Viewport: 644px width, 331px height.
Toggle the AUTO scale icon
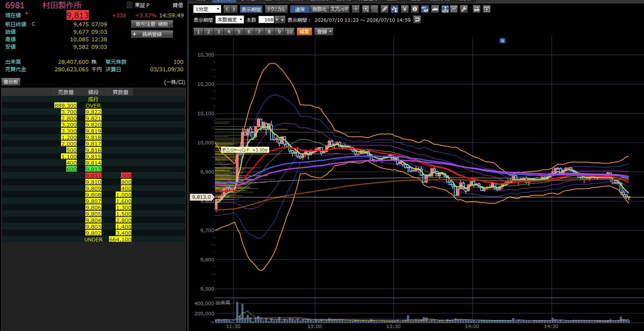pos(445,9)
